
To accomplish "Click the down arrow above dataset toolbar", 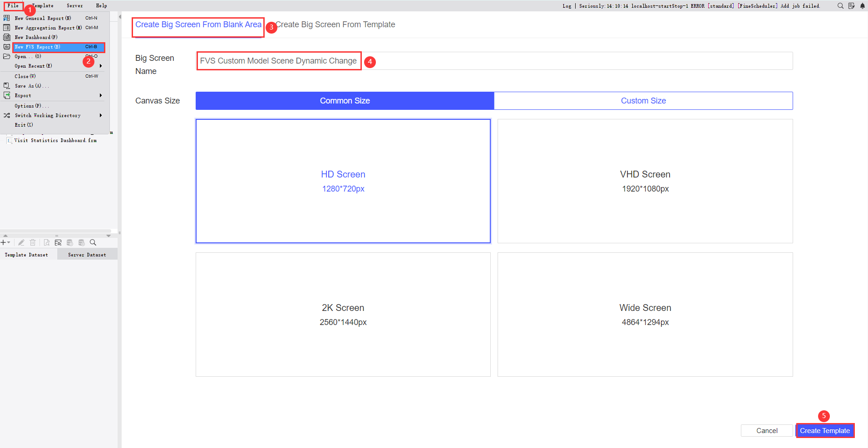I will (x=108, y=236).
